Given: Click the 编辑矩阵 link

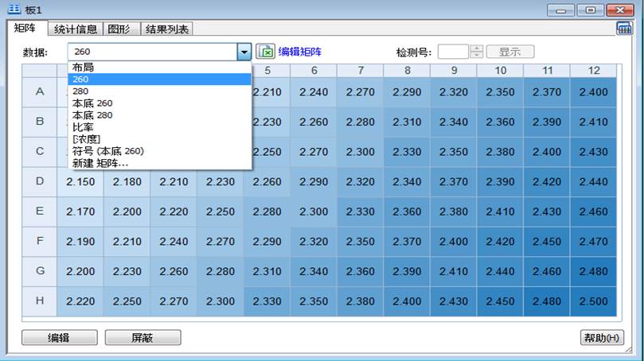Looking at the screenshot, I should pyautogui.click(x=300, y=52).
